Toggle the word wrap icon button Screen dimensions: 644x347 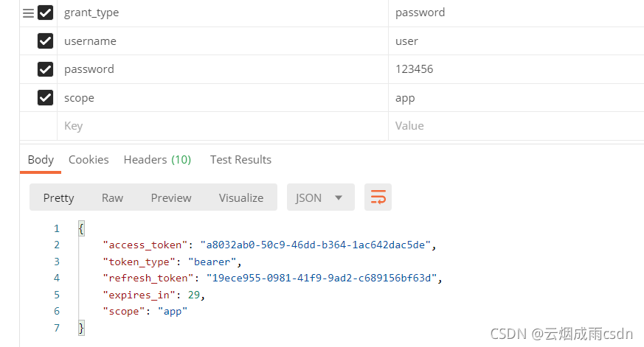pos(378,197)
